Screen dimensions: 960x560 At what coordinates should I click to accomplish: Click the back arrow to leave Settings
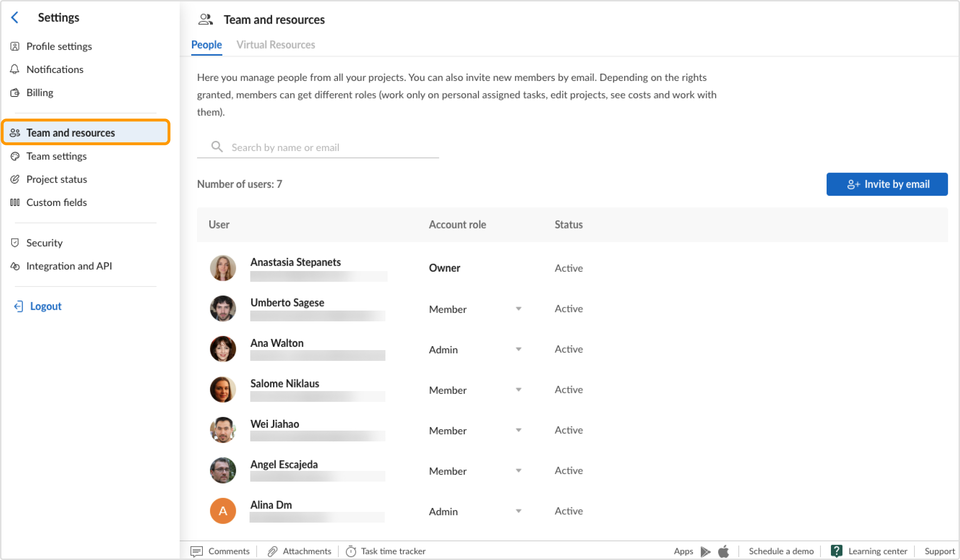tap(14, 17)
